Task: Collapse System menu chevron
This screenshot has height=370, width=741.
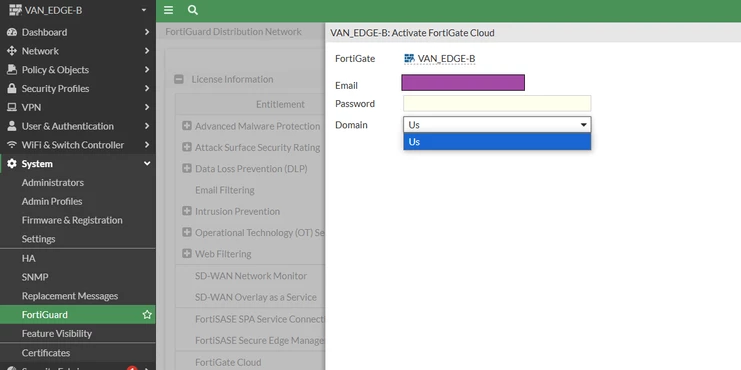Action: coord(147,163)
